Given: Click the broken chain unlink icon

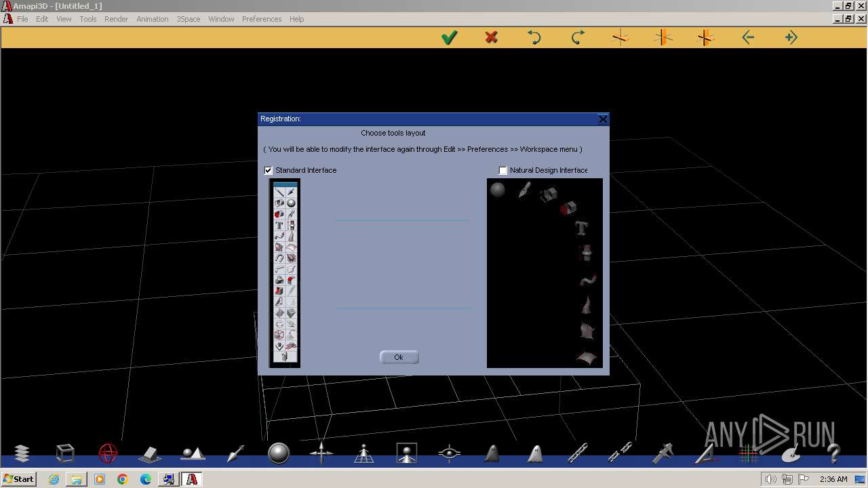Looking at the screenshot, I should 620,453.
